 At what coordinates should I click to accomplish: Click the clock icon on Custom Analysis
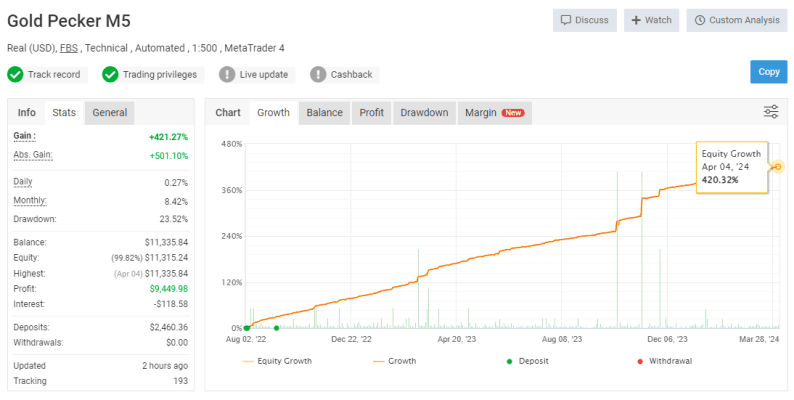pos(700,20)
